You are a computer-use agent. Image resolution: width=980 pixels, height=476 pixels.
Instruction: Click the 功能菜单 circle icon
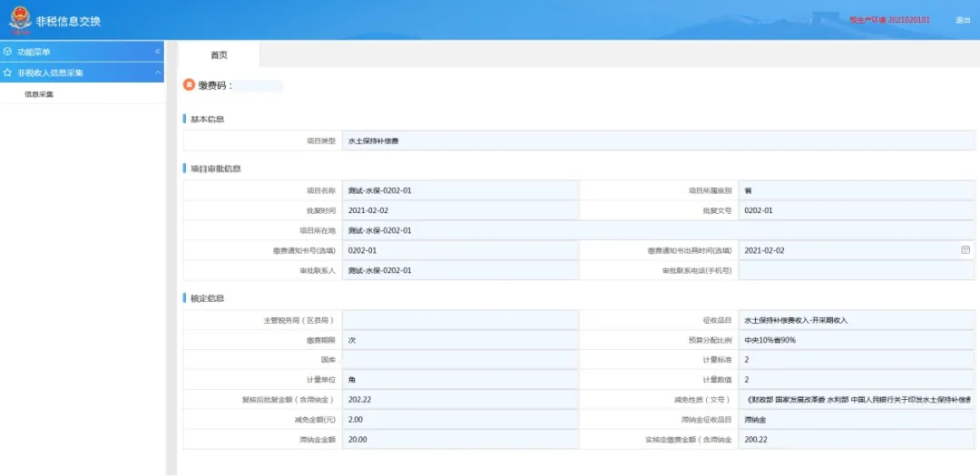click(7, 52)
